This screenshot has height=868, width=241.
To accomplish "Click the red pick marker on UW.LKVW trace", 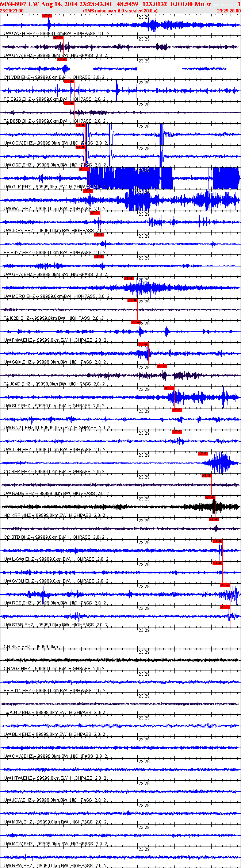I will [x=218, y=541].
